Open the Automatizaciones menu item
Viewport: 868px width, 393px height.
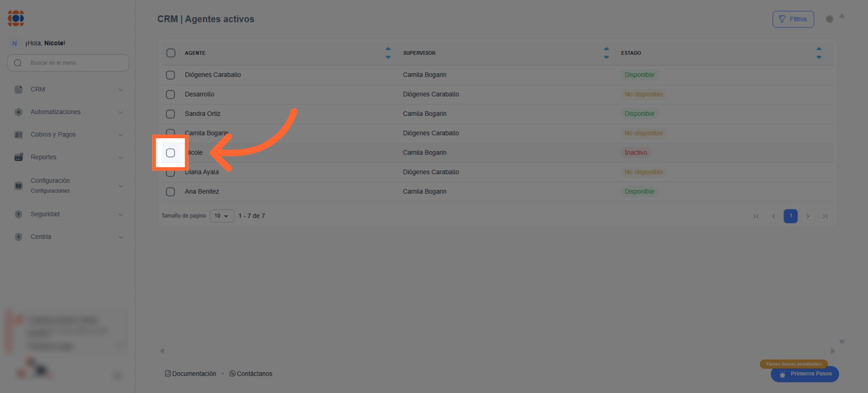(x=56, y=112)
